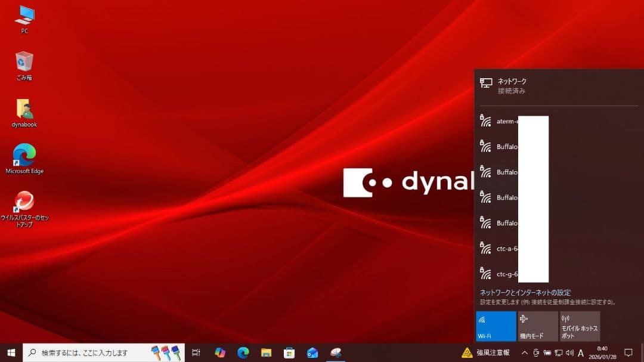
Task: Open Copilot from the taskbar
Action: tap(220, 352)
